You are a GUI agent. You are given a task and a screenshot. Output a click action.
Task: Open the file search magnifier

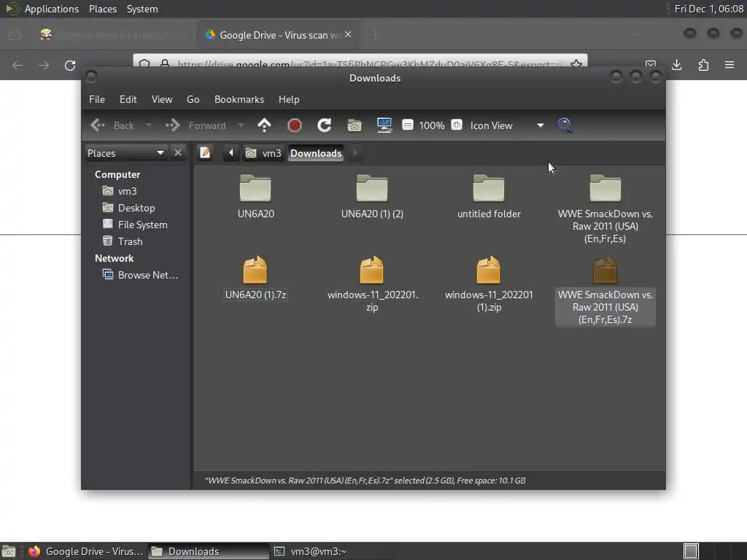pos(565,125)
